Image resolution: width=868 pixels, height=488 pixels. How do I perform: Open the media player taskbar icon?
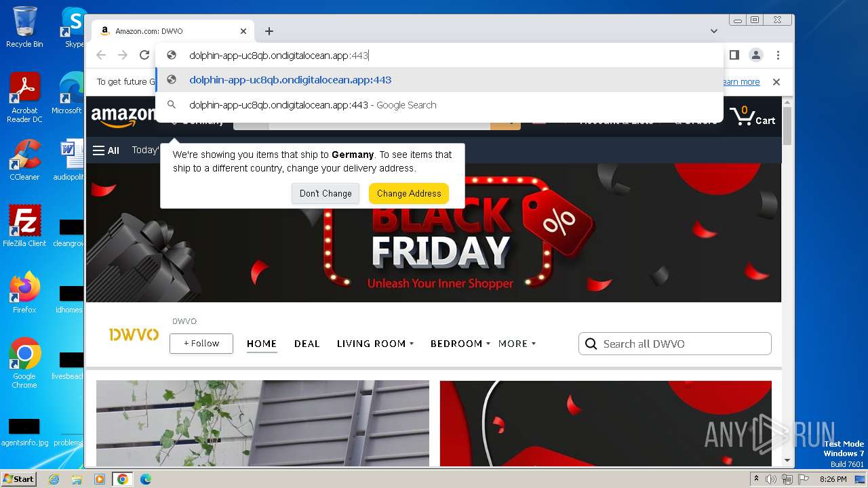[x=100, y=479]
